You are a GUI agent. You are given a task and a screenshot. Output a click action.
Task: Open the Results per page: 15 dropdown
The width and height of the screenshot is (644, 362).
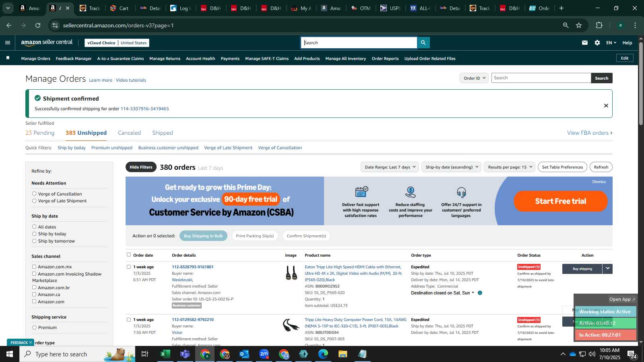[510, 167]
